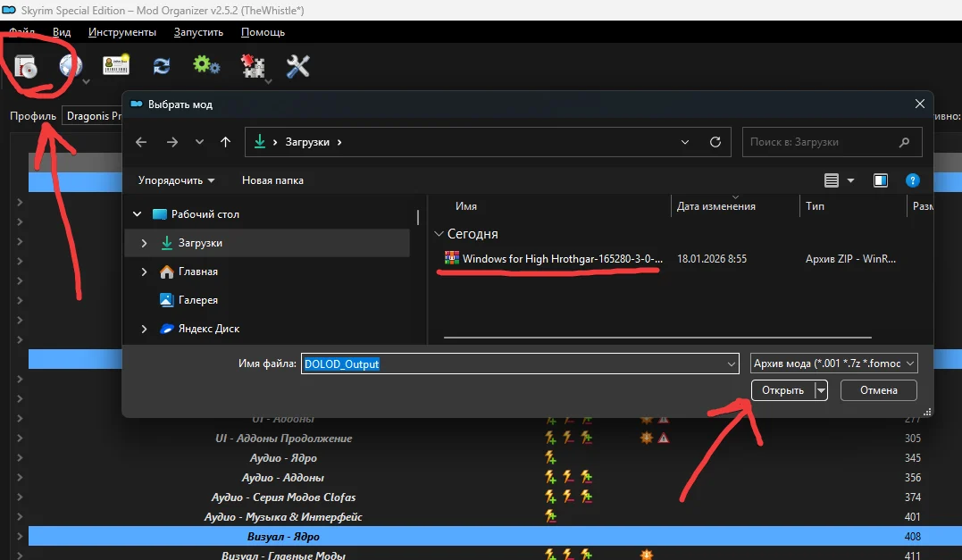Screen dimensions: 962x560
Task: Sort by the Имя column header
Action: tap(466, 206)
